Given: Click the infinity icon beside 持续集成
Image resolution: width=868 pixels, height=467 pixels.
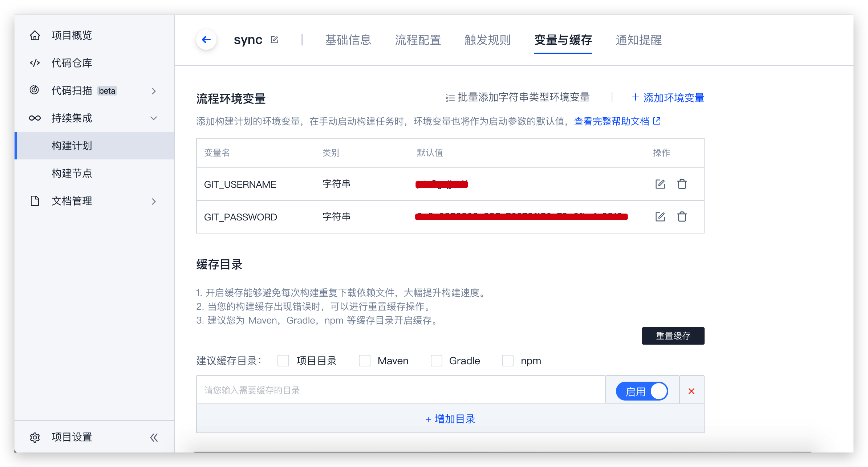Looking at the screenshot, I should [x=35, y=118].
